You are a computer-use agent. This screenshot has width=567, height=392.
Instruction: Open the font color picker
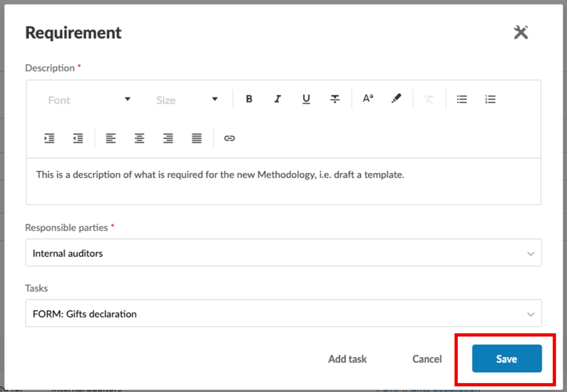pos(368,99)
